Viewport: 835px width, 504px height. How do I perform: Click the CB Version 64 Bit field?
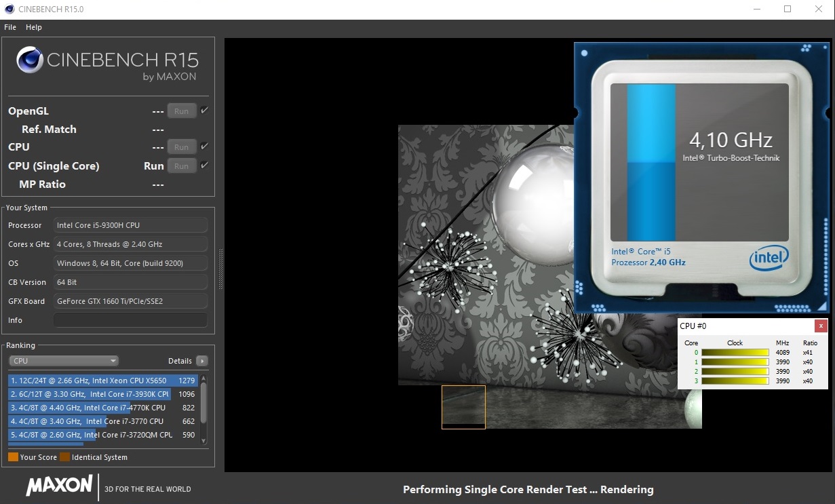[130, 282]
